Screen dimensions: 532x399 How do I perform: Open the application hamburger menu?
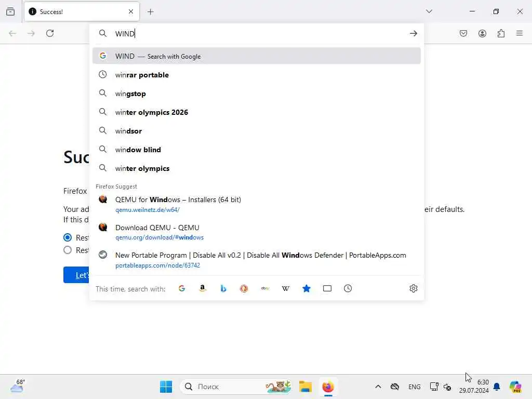pos(520,33)
